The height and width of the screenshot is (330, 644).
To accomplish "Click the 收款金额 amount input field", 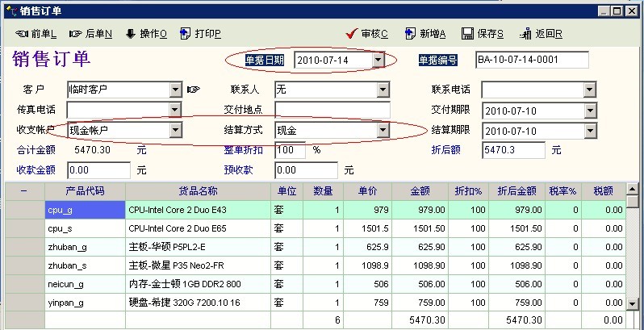I will click(98, 170).
